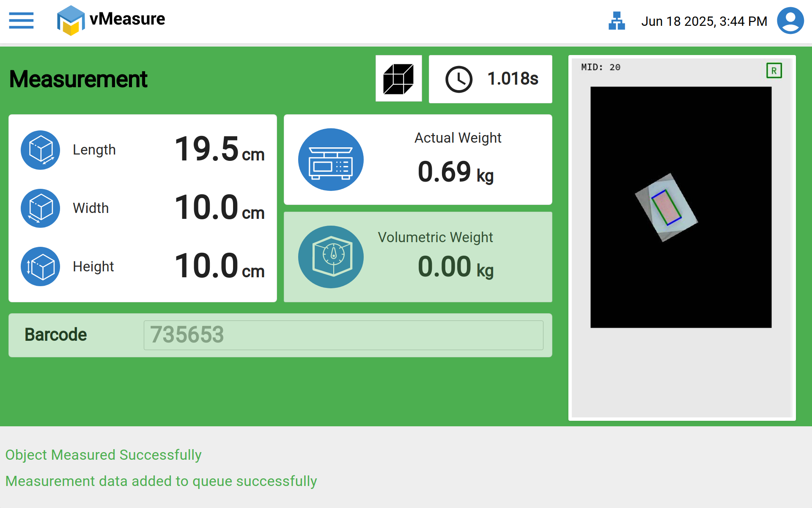Toggle the green R indicator box

[774, 71]
